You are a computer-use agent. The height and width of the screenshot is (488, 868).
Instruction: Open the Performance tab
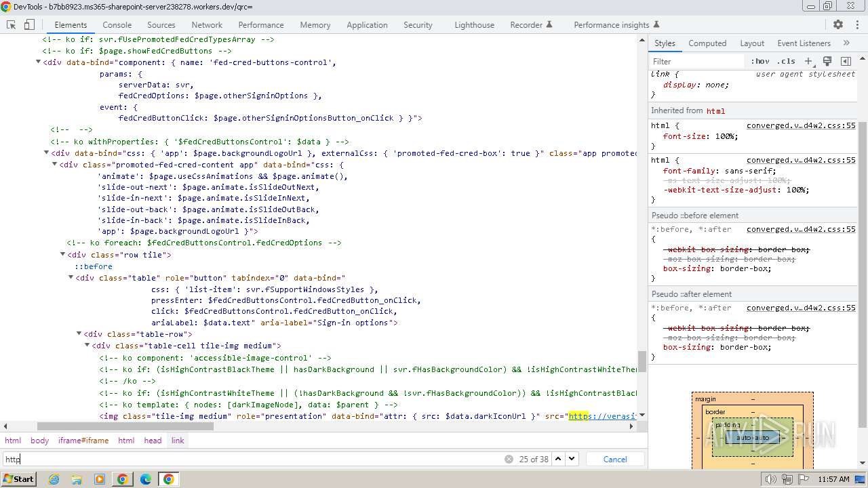pos(261,24)
